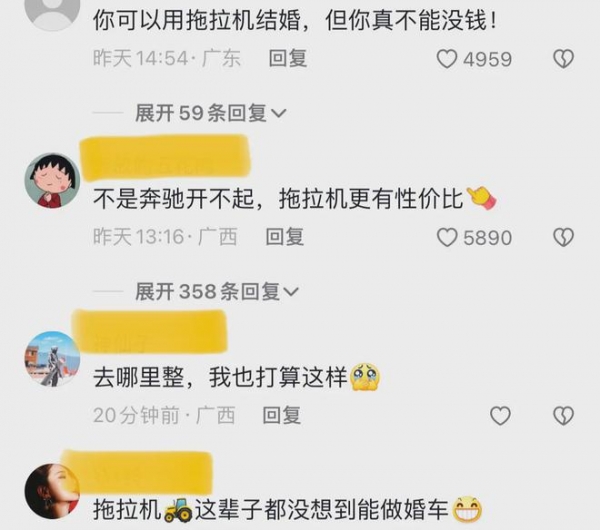
Task: Like the 去哪里整 comment
Action: pos(501,416)
